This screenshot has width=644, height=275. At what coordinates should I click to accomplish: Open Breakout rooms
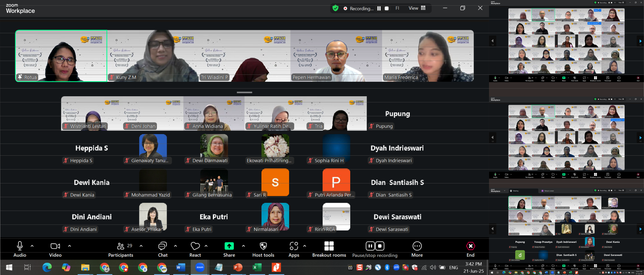tap(329, 250)
